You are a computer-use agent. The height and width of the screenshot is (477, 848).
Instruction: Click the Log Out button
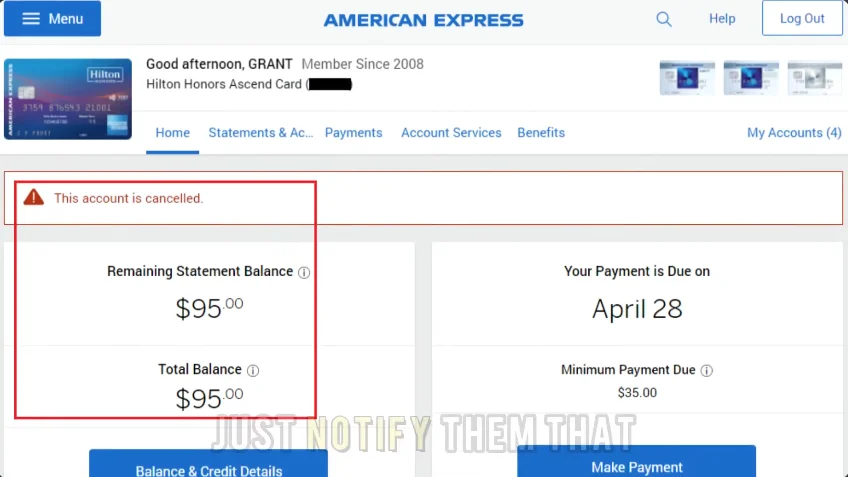click(802, 18)
